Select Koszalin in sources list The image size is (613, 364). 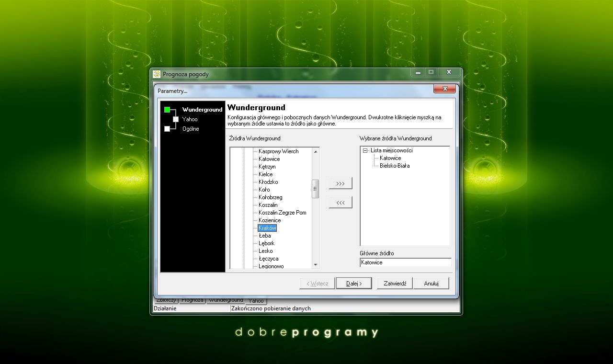tap(268, 205)
